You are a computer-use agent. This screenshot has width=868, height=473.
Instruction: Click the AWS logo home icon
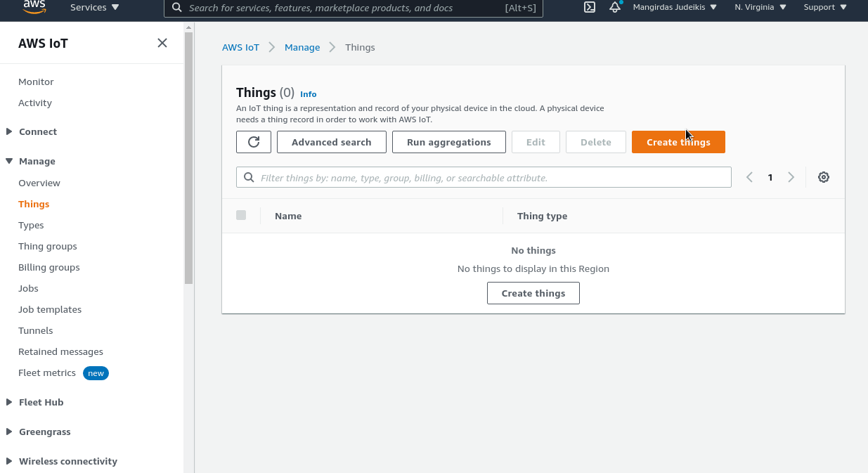tap(34, 7)
